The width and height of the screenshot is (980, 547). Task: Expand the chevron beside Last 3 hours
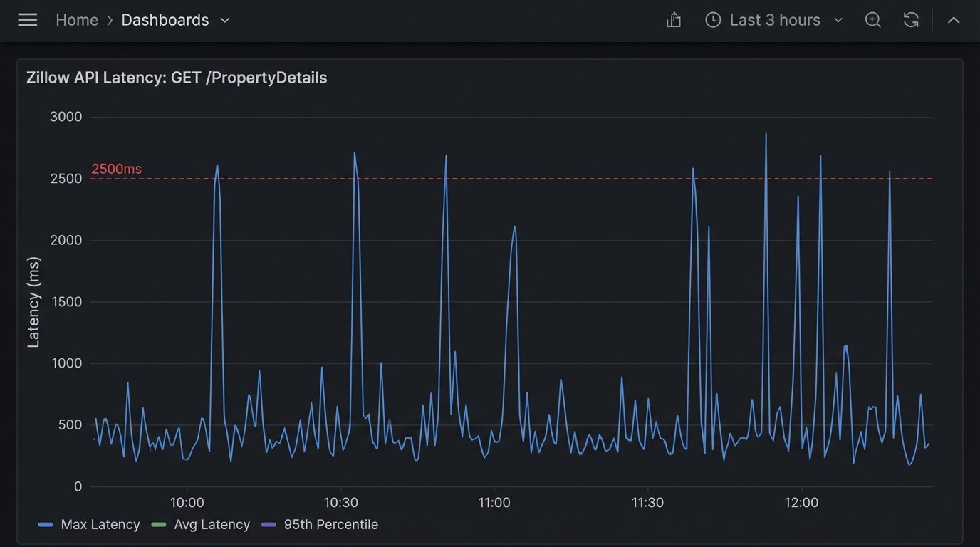coord(838,20)
